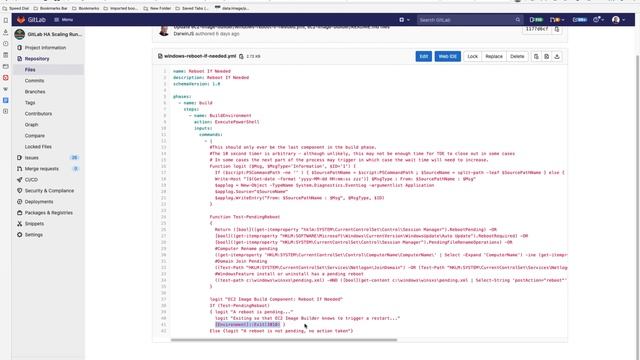Click the Delete button
Image resolution: width=640 pixels, height=360 pixels.
pos(517,56)
